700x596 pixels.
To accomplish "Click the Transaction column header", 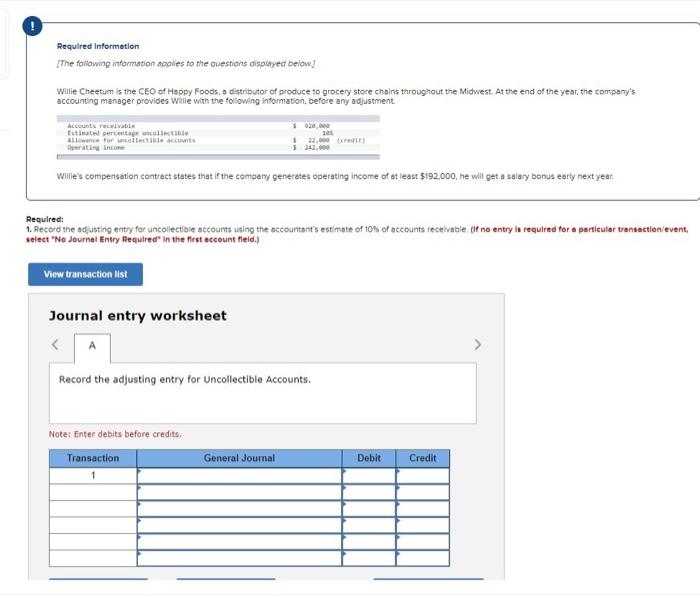I will coord(93,458).
